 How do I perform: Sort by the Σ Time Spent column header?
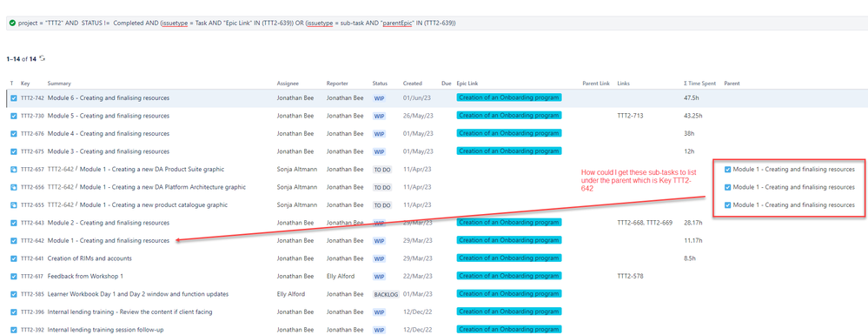(699, 84)
